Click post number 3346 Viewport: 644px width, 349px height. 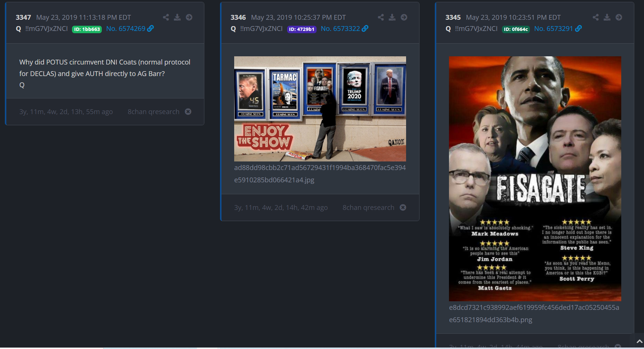(238, 18)
